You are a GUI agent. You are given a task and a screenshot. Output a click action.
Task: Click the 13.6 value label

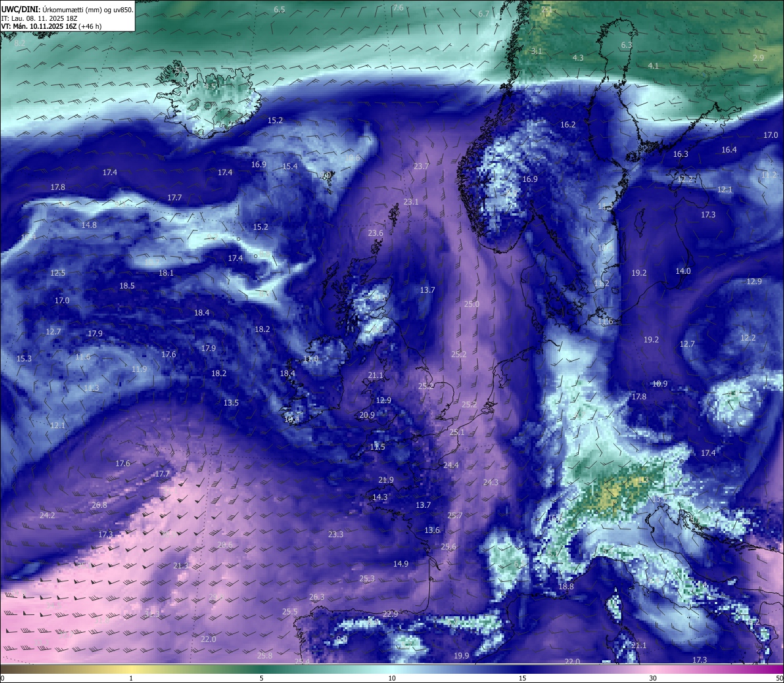432,530
